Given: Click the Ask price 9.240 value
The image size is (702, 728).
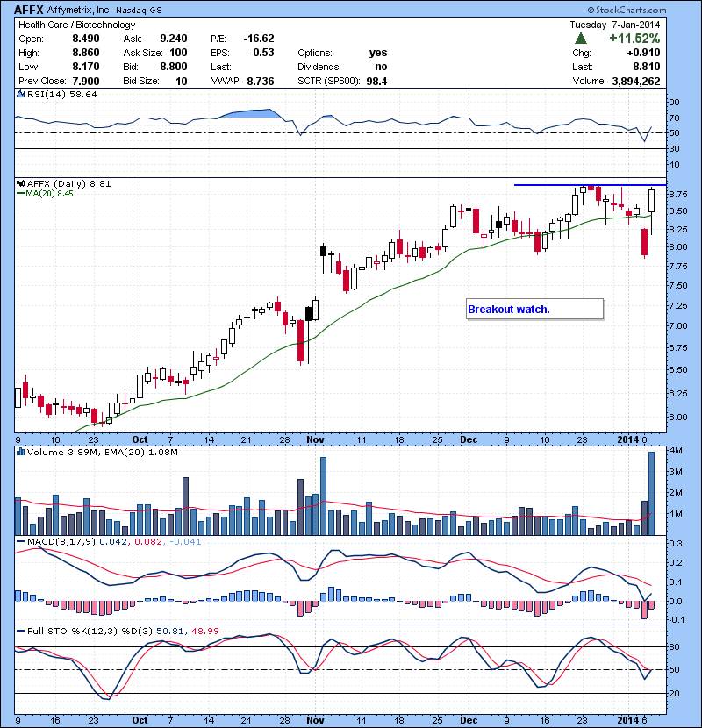Looking at the screenshot, I should (173, 39).
